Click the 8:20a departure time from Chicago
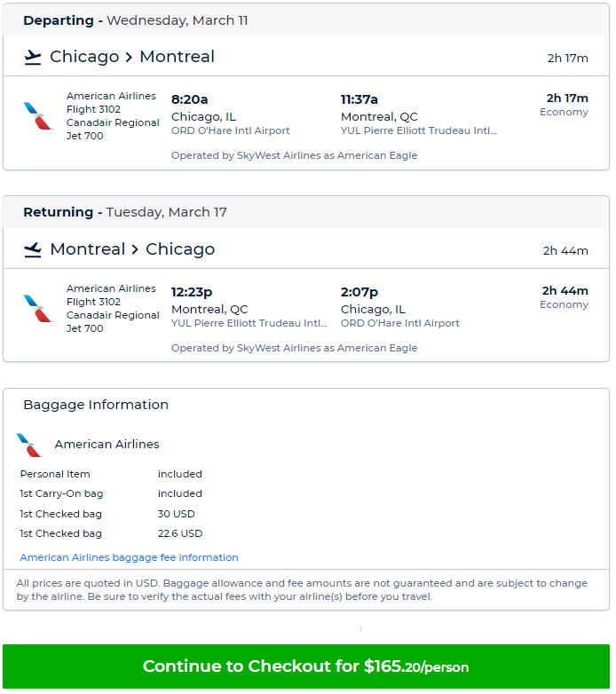The height and width of the screenshot is (694, 616). coord(189,99)
